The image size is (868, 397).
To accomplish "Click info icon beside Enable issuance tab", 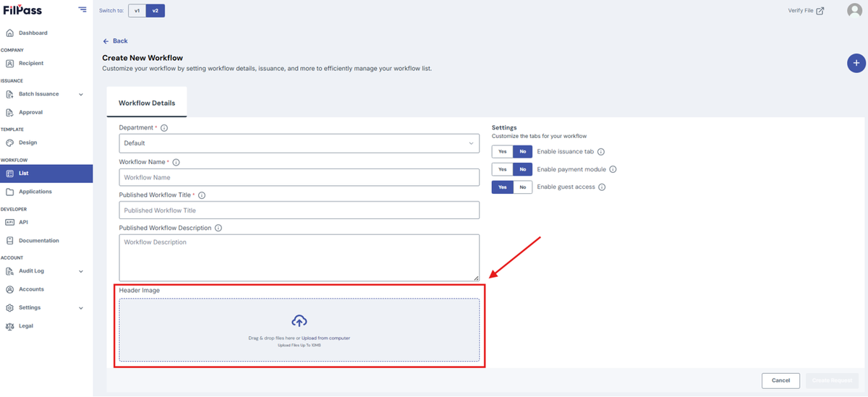I will point(601,152).
